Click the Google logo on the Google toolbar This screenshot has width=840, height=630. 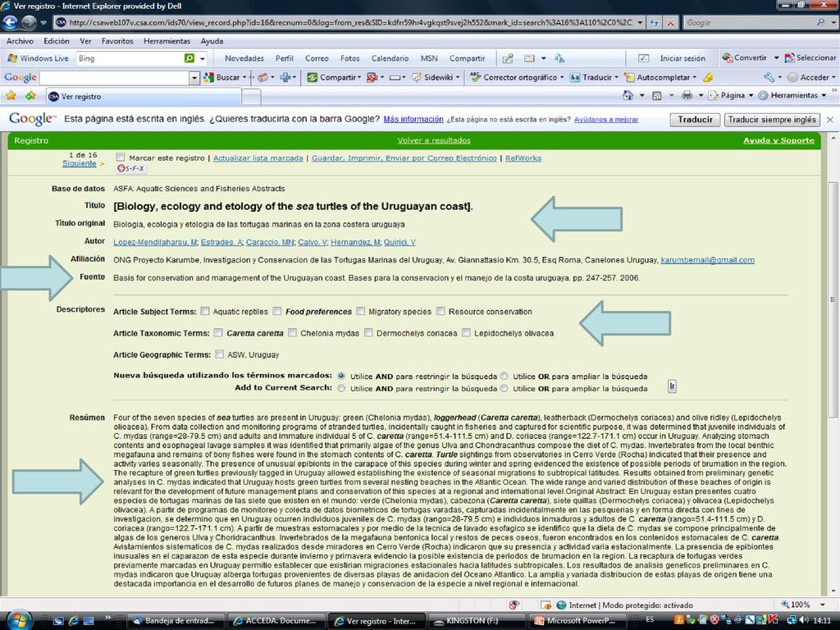click(x=21, y=77)
